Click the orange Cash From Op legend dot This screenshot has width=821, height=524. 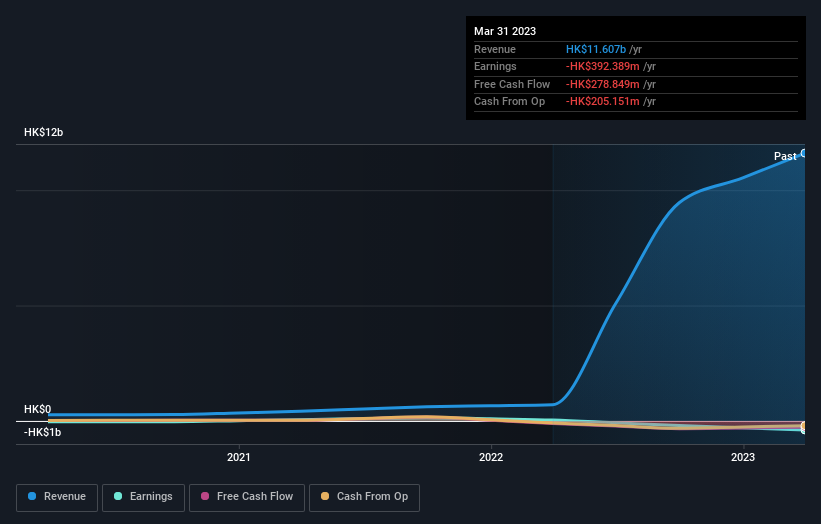tap(325, 496)
